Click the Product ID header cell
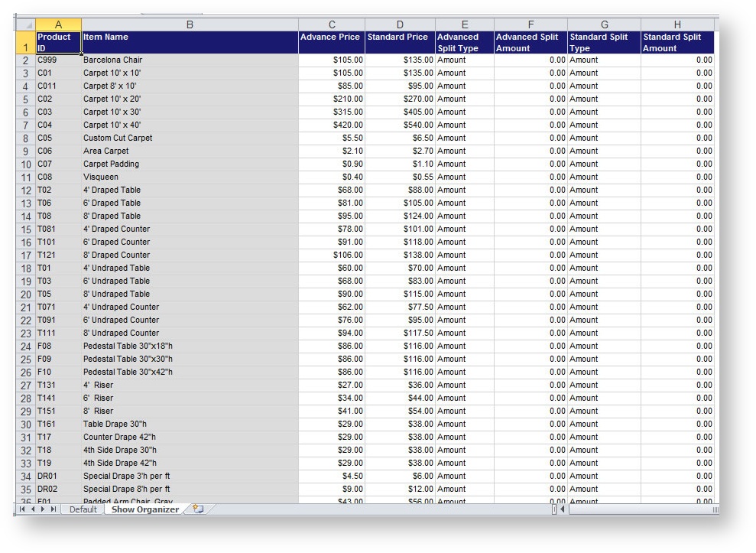The image size is (756, 553). (58, 42)
